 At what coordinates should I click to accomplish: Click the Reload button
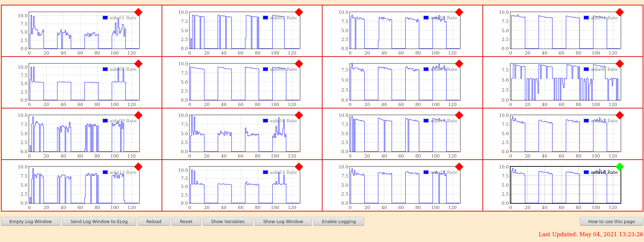pyautogui.click(x=154, y=221)
